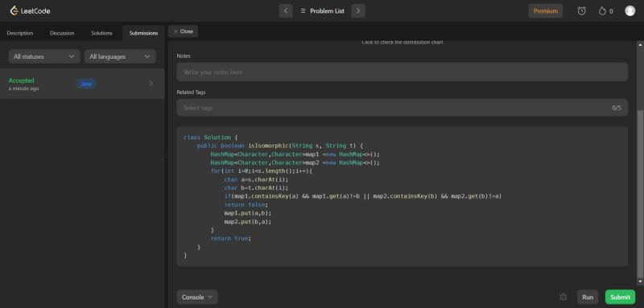Open the Problem List
Image resolution: width=644 pixels, height=308 pixels.
coord(323,11)
